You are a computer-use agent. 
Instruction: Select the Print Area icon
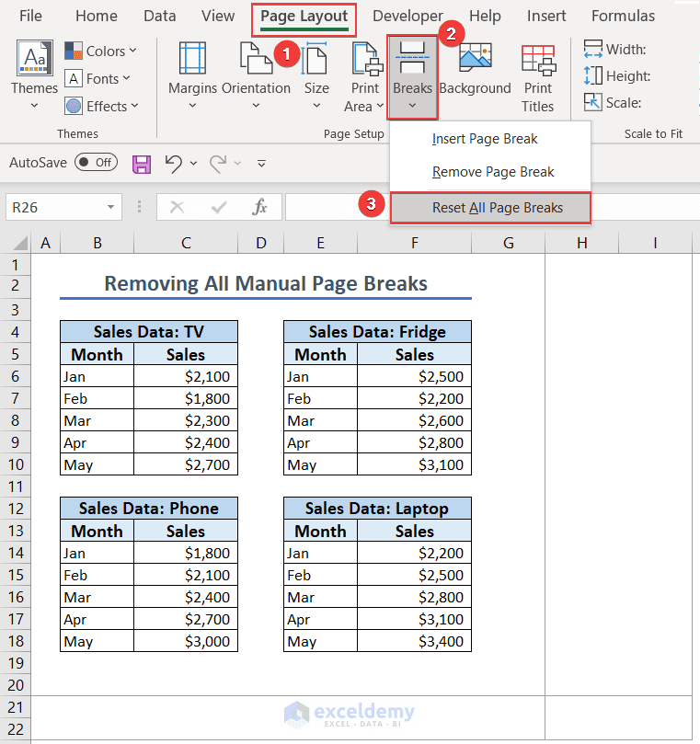[x=366, y=58]
